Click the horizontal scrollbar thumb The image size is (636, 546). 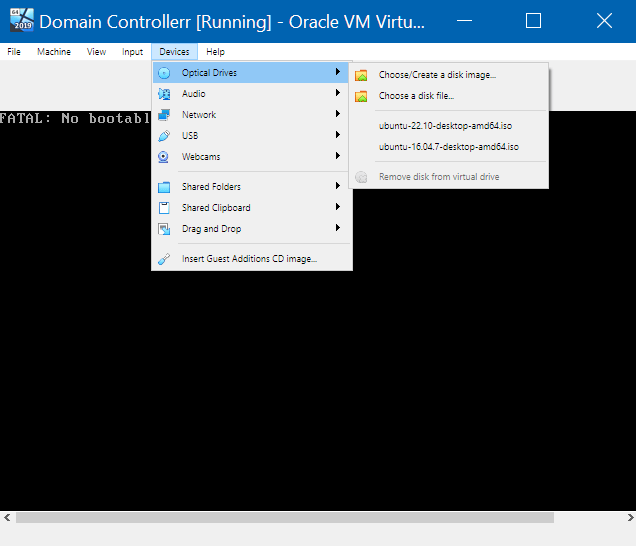285,518
